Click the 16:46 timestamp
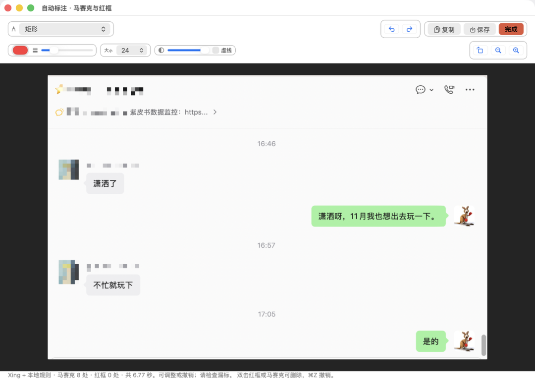 267,144
